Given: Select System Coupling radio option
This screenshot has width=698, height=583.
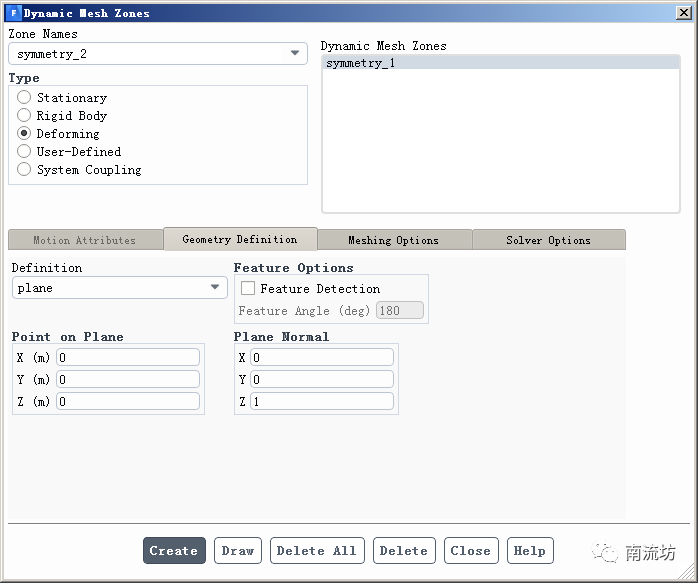Looking at the screenshot, I should (24, 170).
